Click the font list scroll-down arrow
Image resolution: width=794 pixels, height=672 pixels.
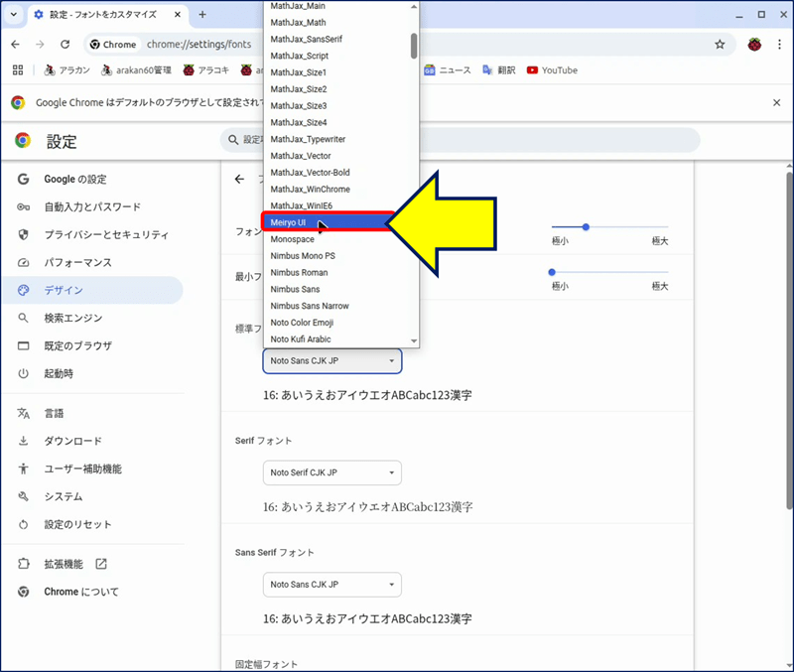[x=414, y=341]
